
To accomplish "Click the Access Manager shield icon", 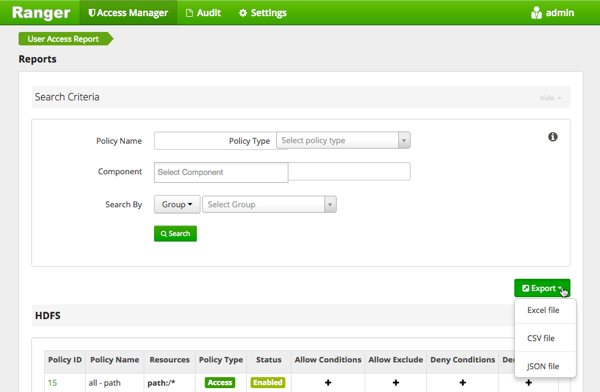I will click(91, 13).
